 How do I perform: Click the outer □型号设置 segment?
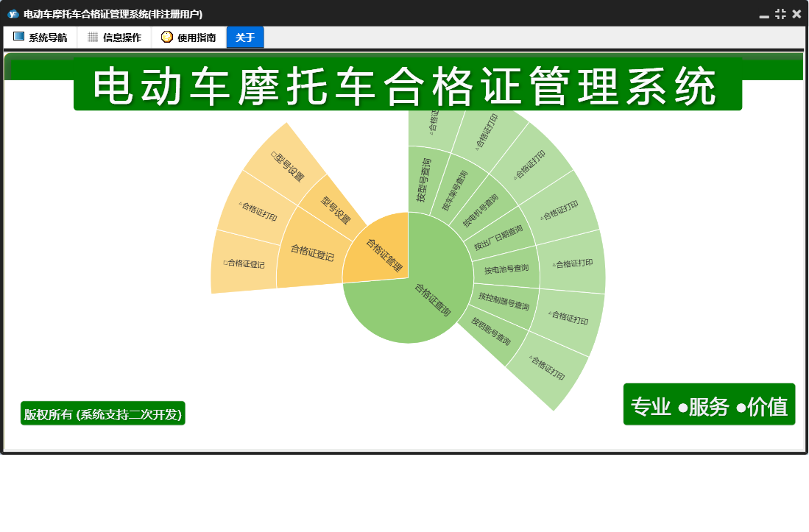(288, 166)
